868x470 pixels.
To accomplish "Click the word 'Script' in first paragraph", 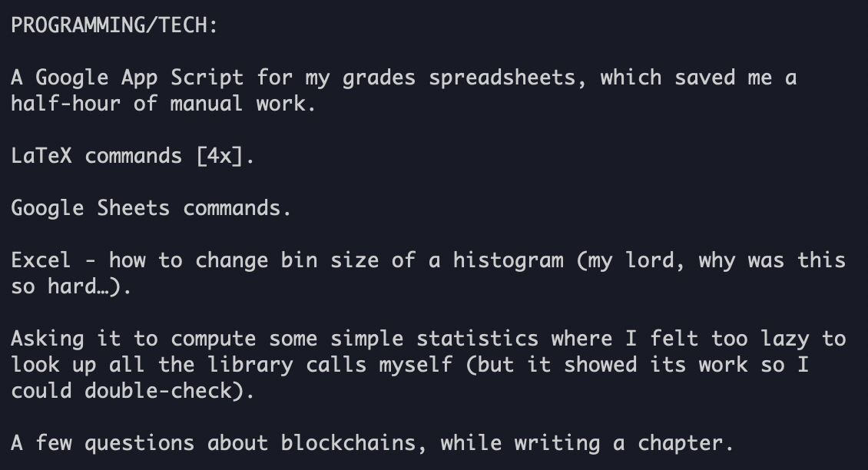I will coord(207,78).
